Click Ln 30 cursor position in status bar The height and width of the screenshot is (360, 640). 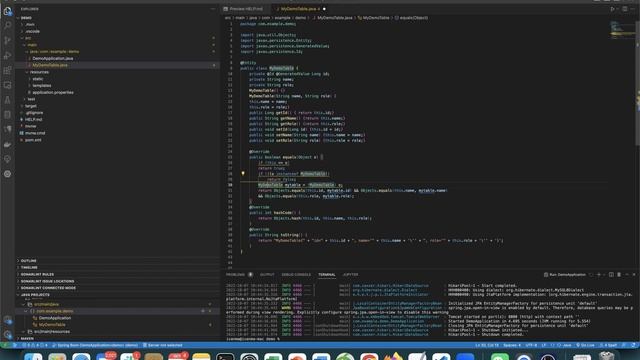[x=487, y=345]
